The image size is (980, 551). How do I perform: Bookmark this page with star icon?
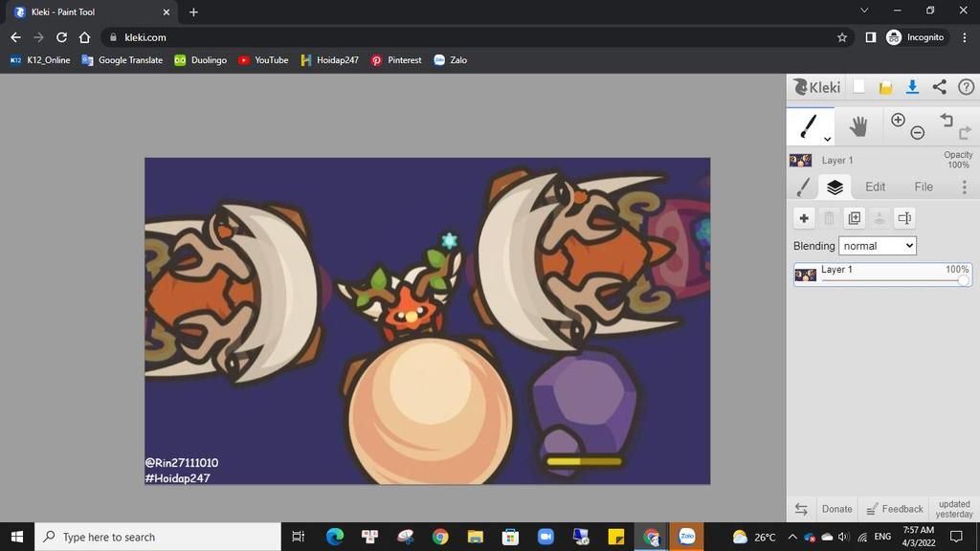click(842, 37)
